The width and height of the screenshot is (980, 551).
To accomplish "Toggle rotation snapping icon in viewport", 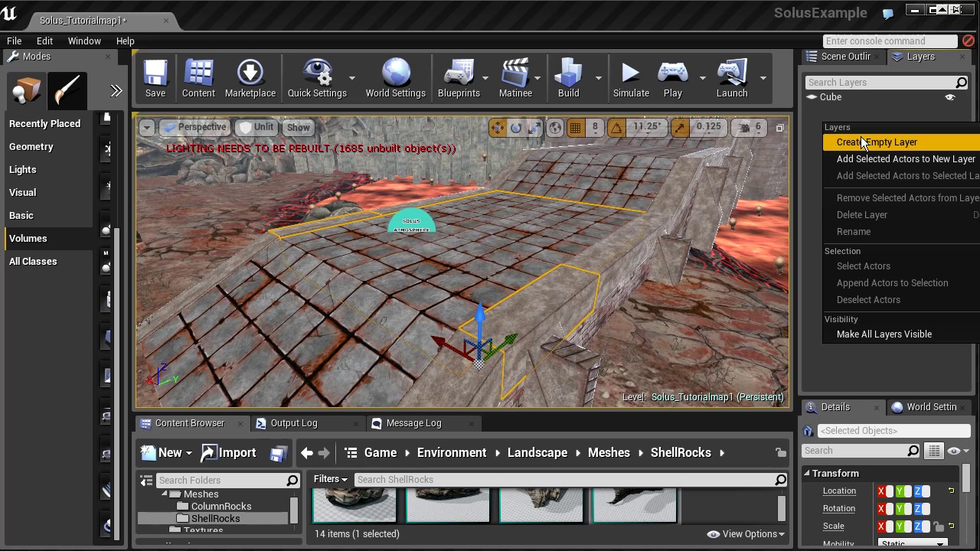I will click(x=616, y=128).
